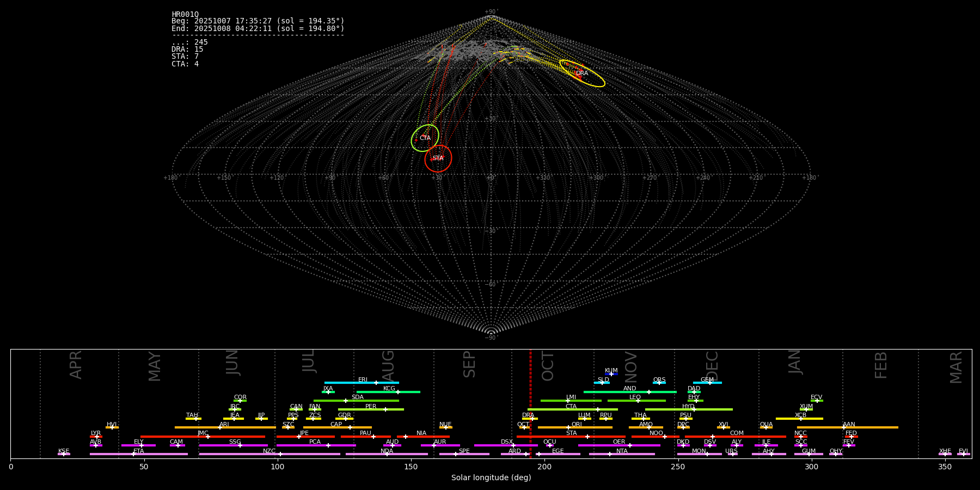Click the peak marker on the LYR bar

coord(97,437)
